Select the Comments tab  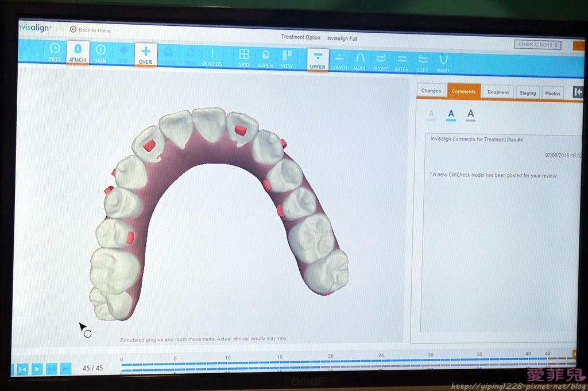click(463, 91)
